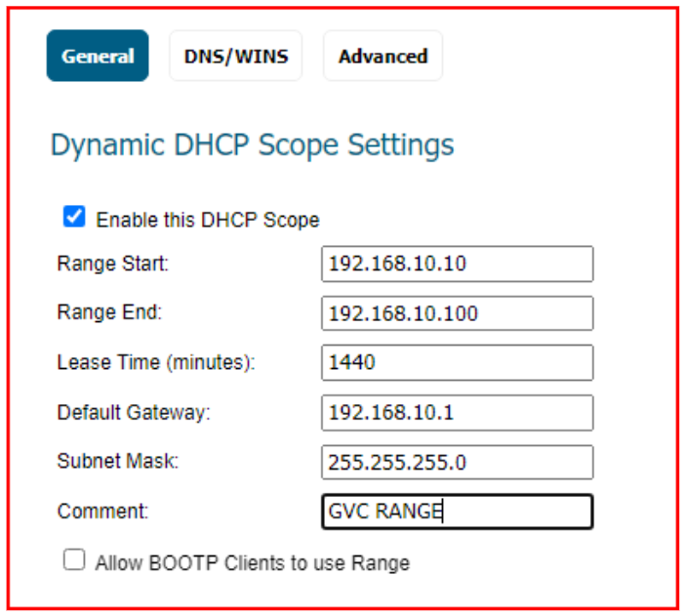Click the Default Gateway input box

tap(457, 413)
